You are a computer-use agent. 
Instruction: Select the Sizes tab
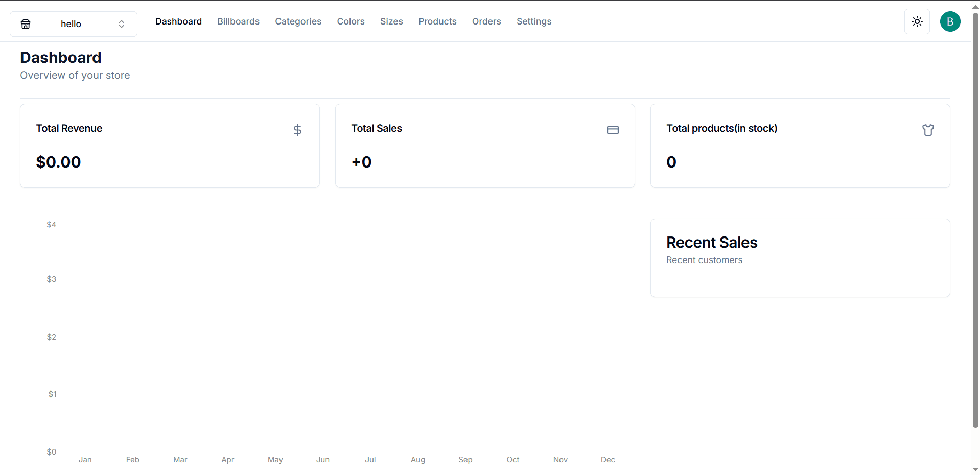click(x=391, y=21)
